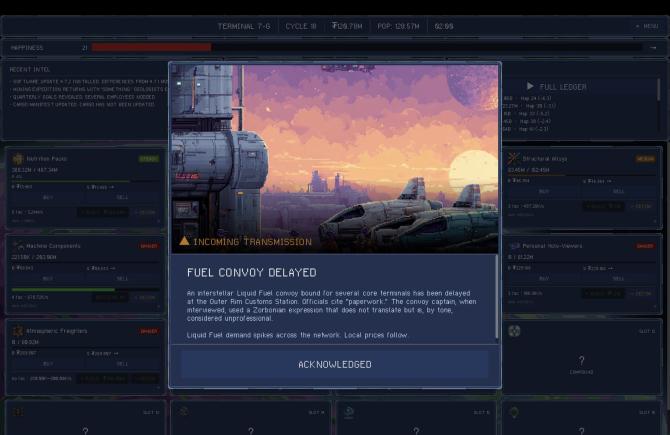Viewport: 670px width, 435px height.
Task: Expand the FULL LEDGER with its triangle arrow
Action: (x=530, y=86)
